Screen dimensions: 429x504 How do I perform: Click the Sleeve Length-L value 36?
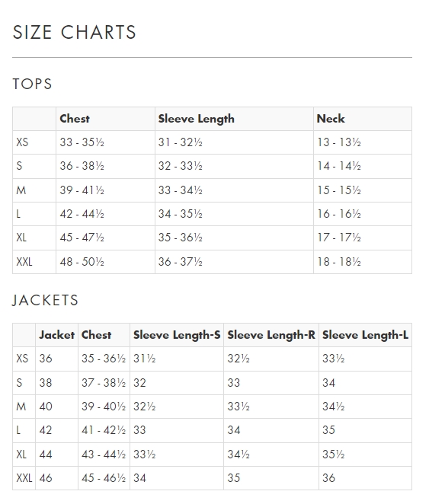click(328, 478)
